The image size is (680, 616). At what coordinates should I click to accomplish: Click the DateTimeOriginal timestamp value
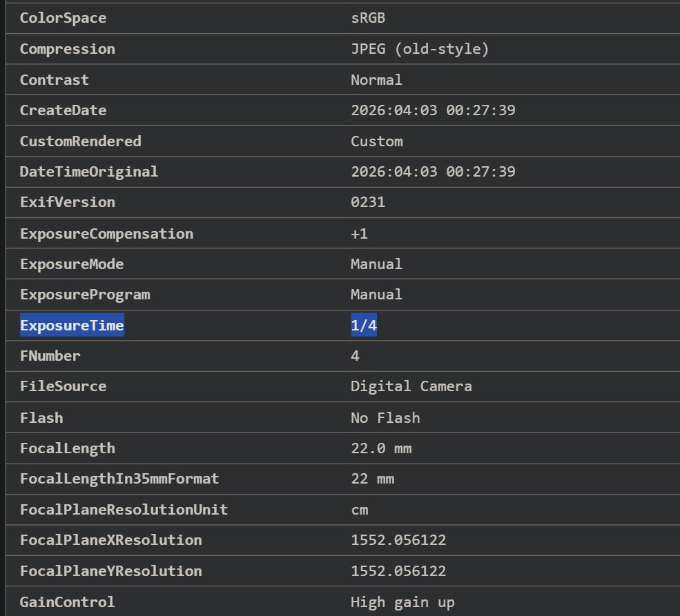433,172
